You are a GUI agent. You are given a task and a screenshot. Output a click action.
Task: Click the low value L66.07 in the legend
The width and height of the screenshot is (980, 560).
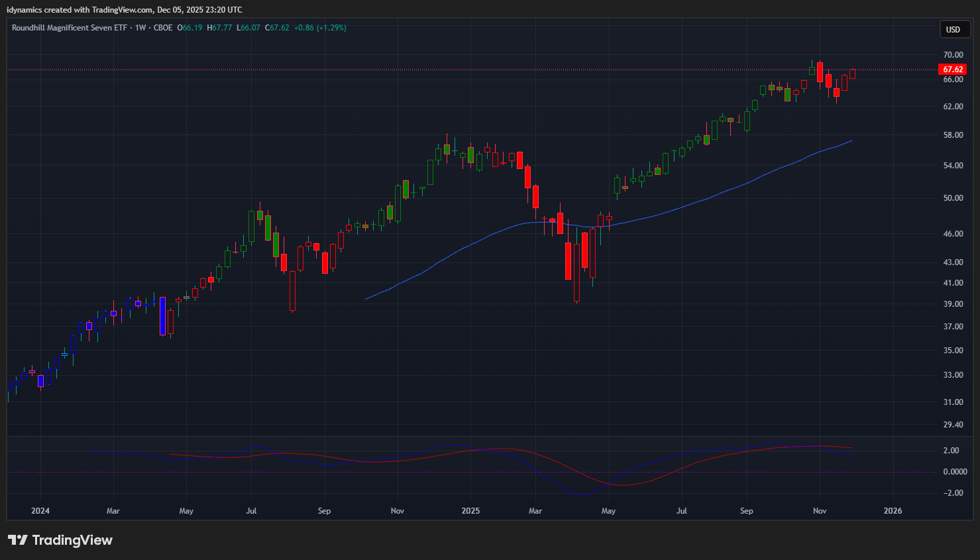point(248,28)
